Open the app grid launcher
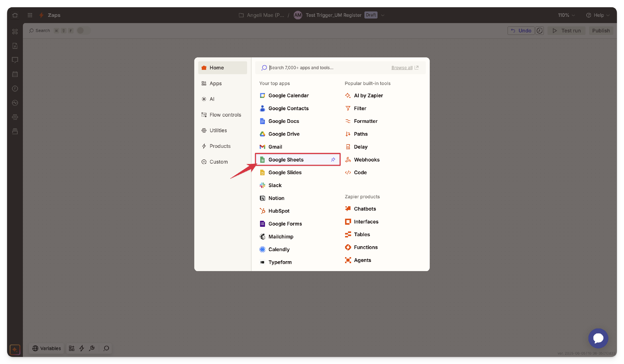This screenshot has height=364, width=624. [x=30, y=15]
